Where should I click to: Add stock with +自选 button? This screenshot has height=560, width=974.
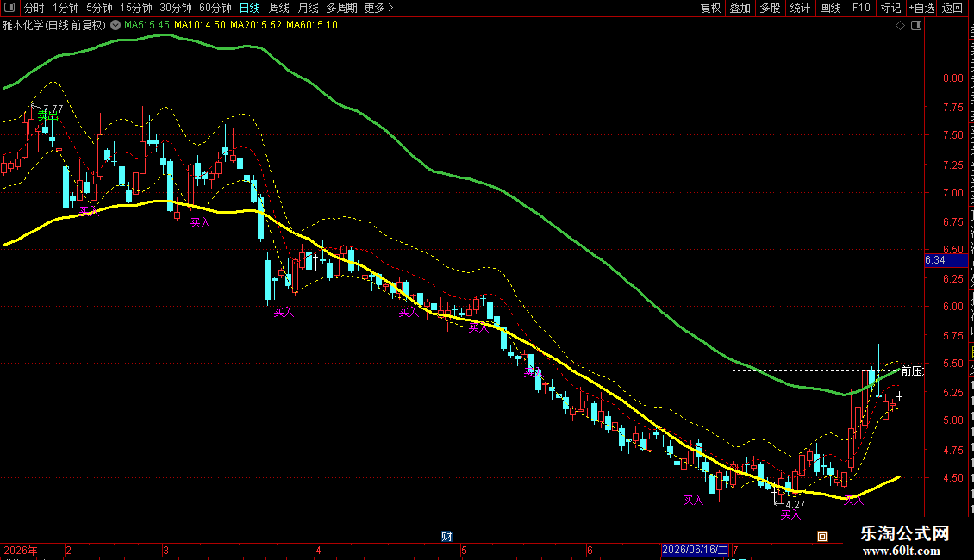click(921, 8)
